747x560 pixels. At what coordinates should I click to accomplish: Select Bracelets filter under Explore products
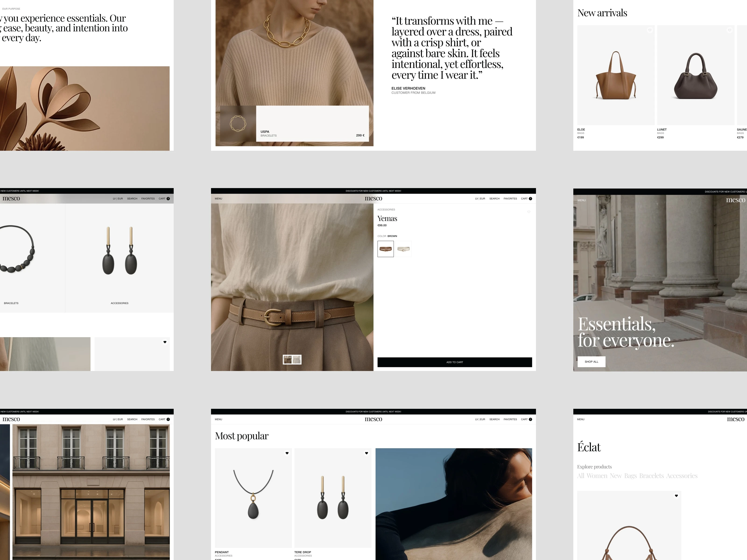coord(652,476)
